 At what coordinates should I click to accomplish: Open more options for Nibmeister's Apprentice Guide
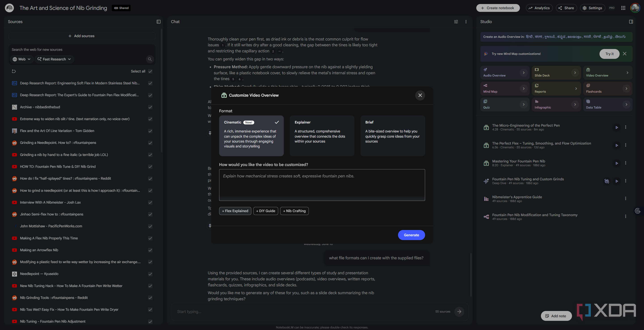(625, 199)
